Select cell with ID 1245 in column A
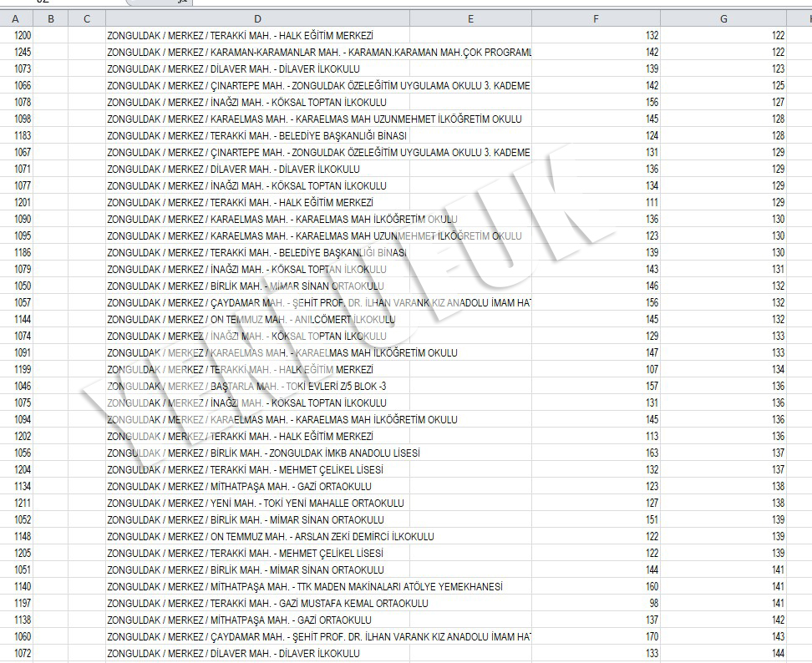812x663 pixels. pos(23,52)
